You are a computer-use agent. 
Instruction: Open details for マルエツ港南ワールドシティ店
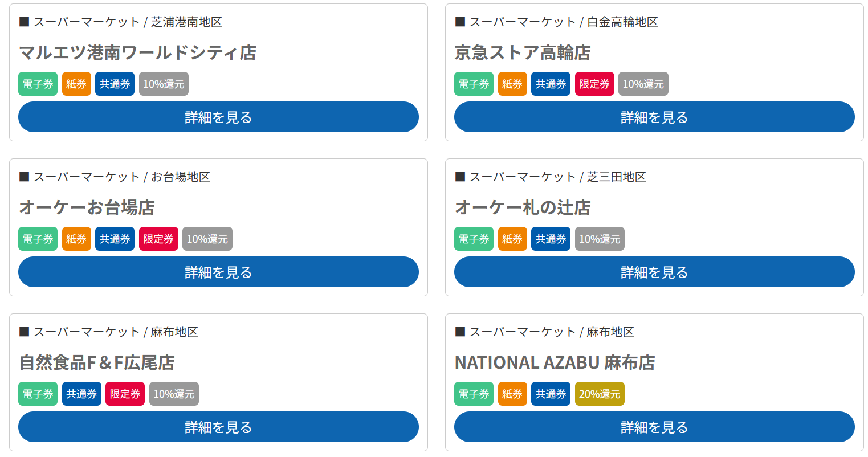[x=218, y=117]
